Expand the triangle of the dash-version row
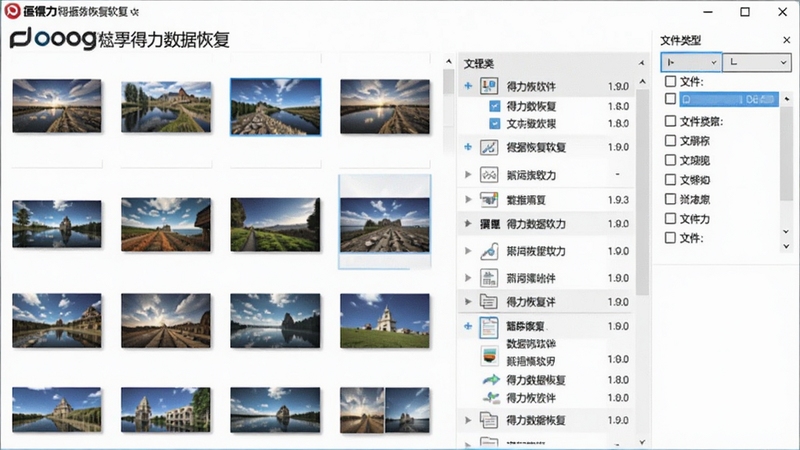Image resolution: width=800 pixels, height=450 pixels. (468, 174)
